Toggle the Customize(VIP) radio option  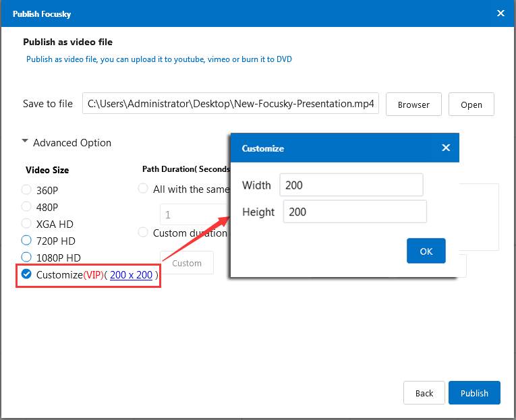tap(26, 274)
